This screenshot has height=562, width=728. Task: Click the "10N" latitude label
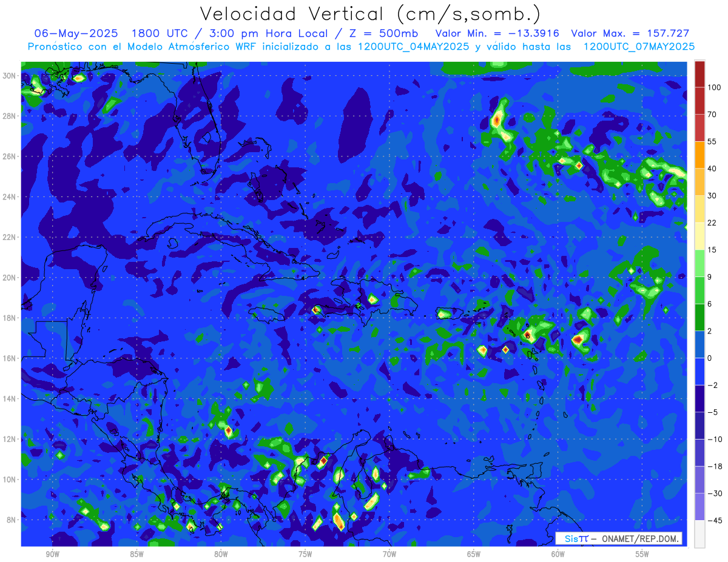coord(9,479)
